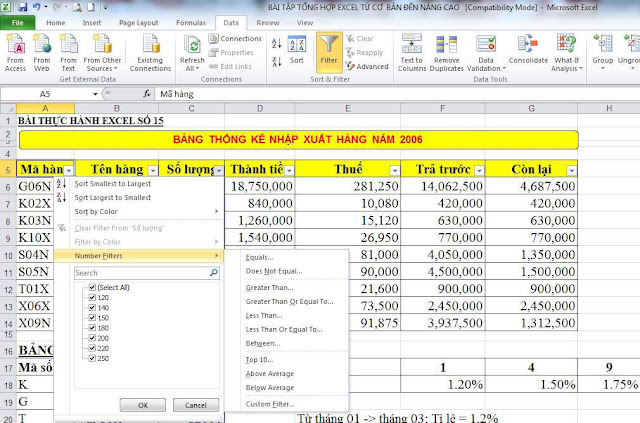Switch to the Formulas tab

point(191,23)
